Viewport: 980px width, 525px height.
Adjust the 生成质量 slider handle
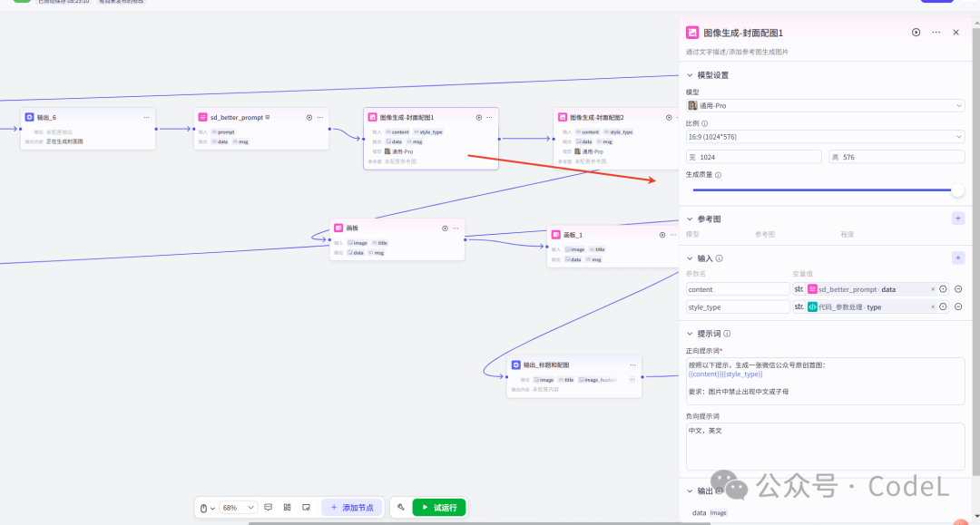tap(957, 190)
